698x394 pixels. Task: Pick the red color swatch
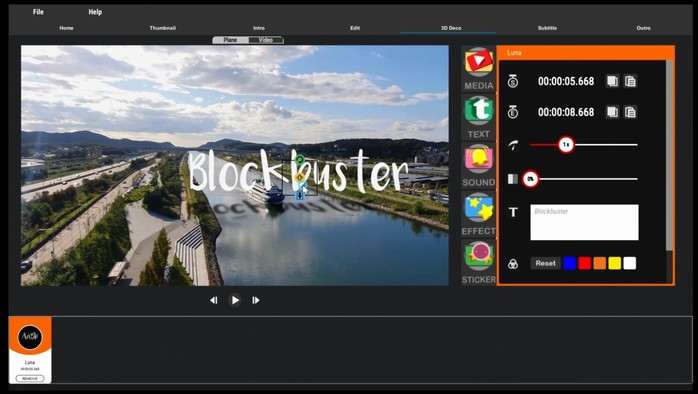tap(584, 263)
